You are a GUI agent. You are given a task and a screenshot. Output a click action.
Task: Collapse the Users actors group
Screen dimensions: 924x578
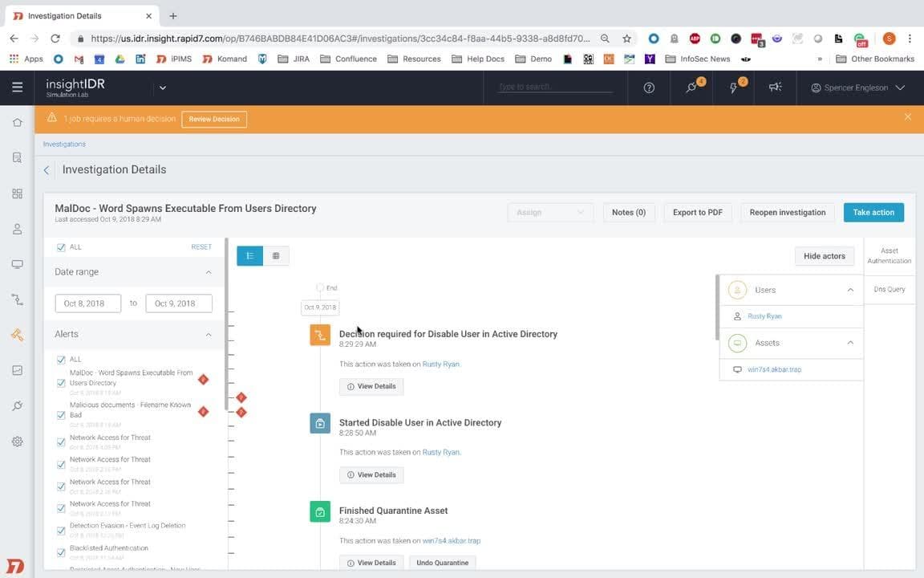(x=850, y=290)
